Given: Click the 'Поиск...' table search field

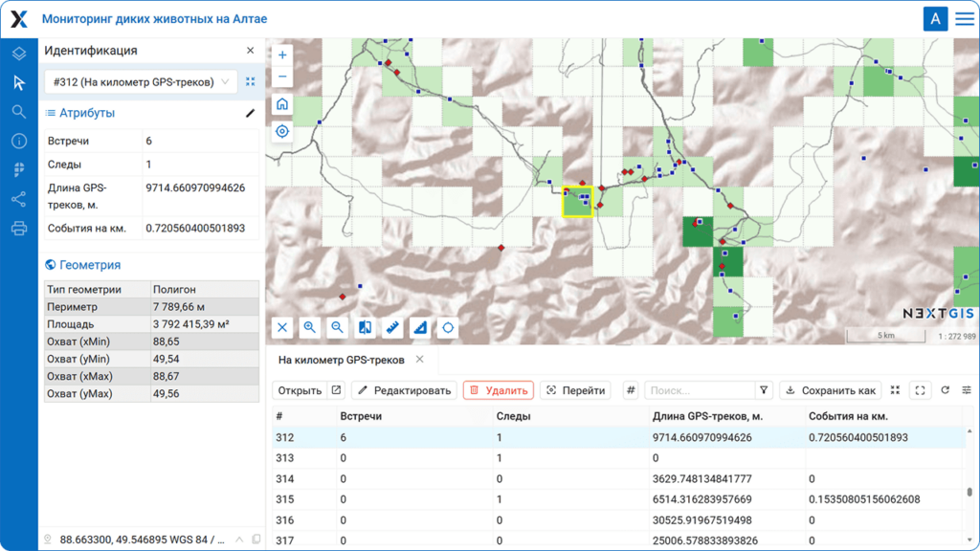Looking at the screenshot, I should (x=700, y=390).
